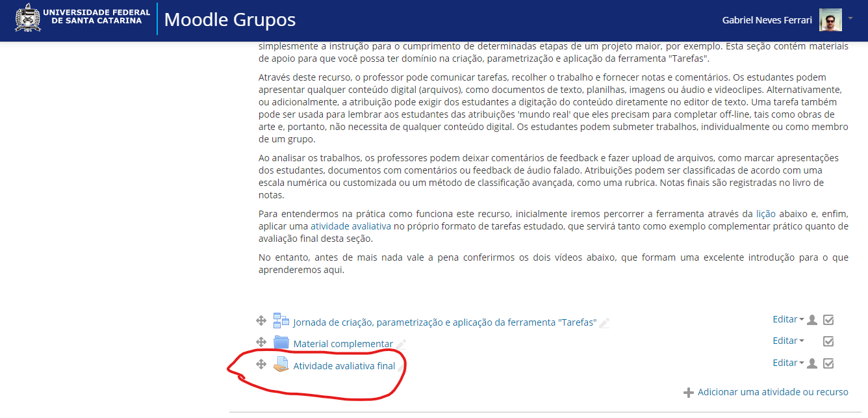The width and height of the screenshot is (868, 418).
Task: Toggle completion checkbox for Jornada de criação
Action: pos(828,320)
